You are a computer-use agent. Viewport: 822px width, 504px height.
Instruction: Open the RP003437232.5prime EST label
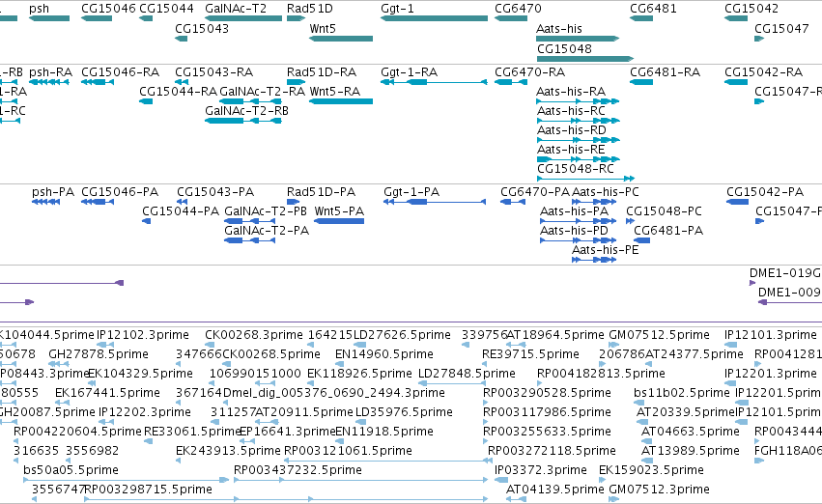[x=298, y=470]
